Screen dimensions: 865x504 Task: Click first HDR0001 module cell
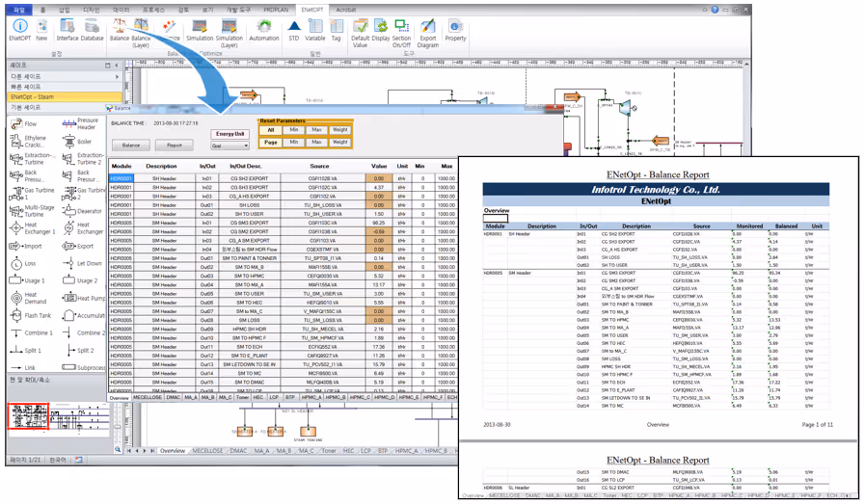pyautogui.click(x=121, y=178)
